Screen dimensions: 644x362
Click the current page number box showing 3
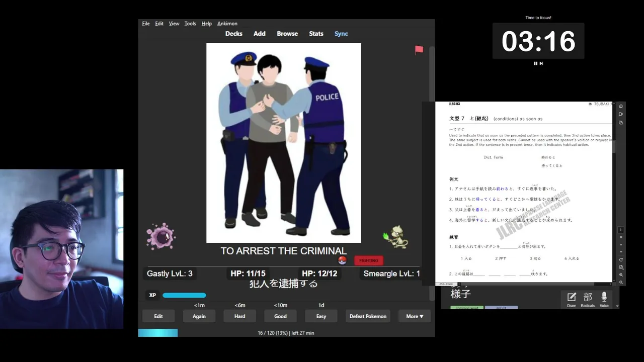[621, 230]
